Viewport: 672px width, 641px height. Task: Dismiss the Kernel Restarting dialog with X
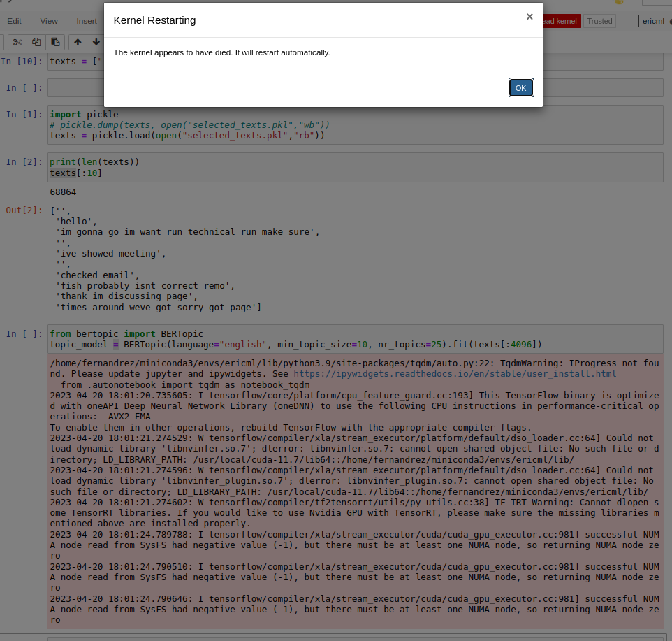point(529,16)
